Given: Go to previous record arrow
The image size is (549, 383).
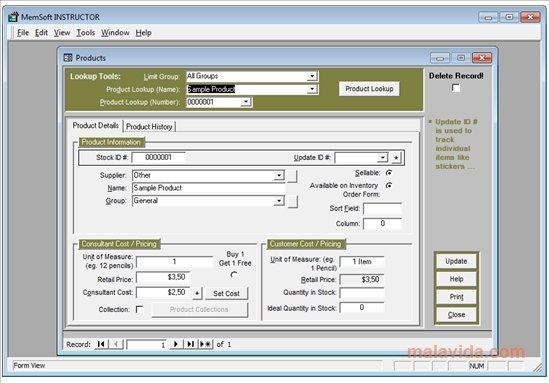Looking at the screenshot, I should [x=116, y=344].
